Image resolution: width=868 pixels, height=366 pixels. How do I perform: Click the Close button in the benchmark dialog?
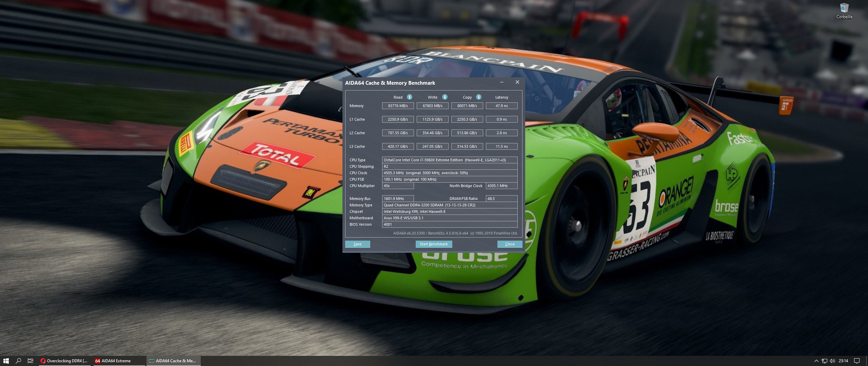(x=510, y=244)
